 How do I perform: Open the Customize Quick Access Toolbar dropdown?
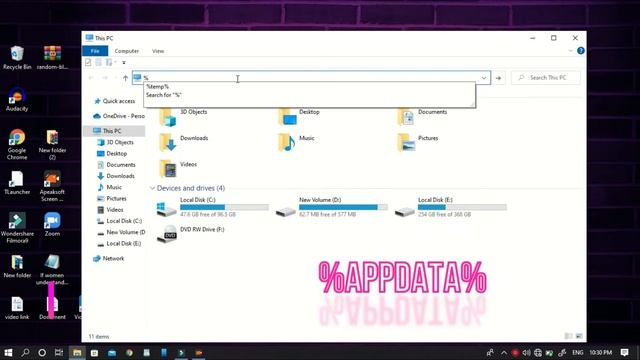coord(124,62)
